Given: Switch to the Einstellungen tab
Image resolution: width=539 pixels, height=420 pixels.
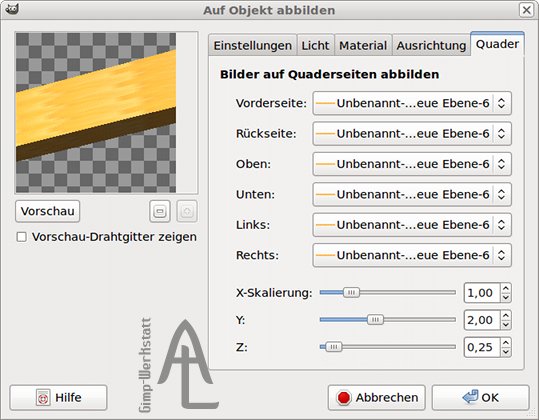Looking at the screenshot, I should tap(253, 45).
